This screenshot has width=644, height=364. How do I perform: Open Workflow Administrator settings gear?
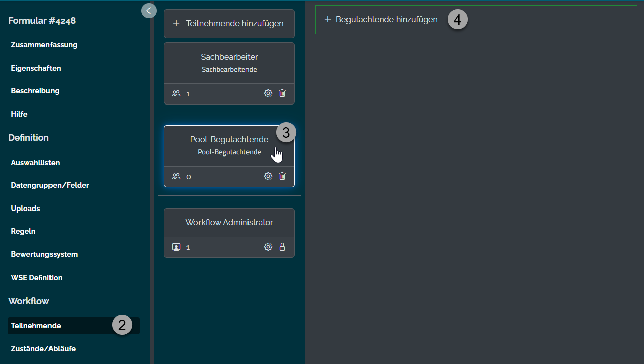pos(268,247)
